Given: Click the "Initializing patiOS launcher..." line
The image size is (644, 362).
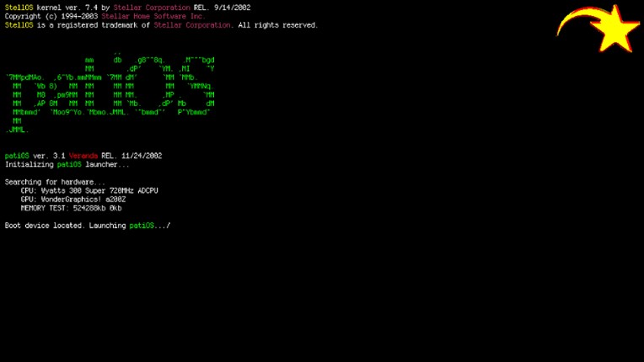Looking at the screenshot, I should [x=67, y=164].
